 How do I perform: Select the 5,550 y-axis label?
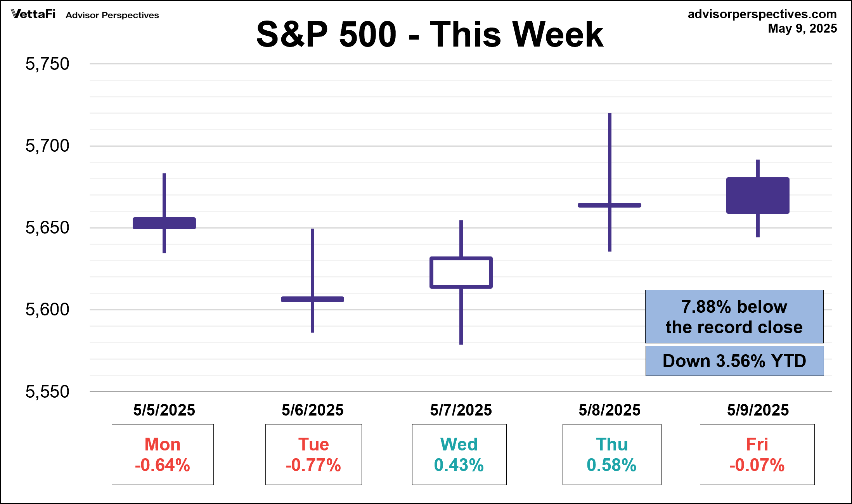pos(47,392)
